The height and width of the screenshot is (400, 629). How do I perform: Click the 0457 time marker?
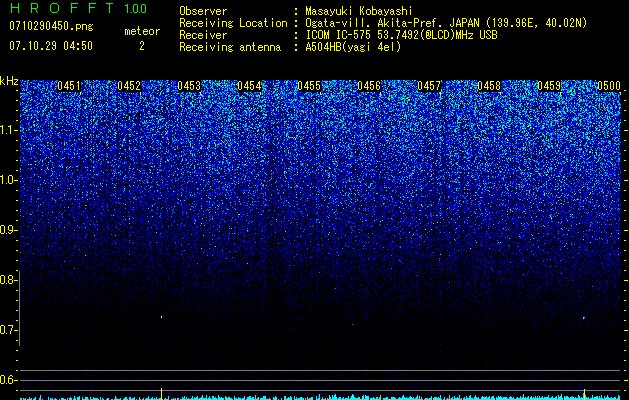(x=429, y=86)
